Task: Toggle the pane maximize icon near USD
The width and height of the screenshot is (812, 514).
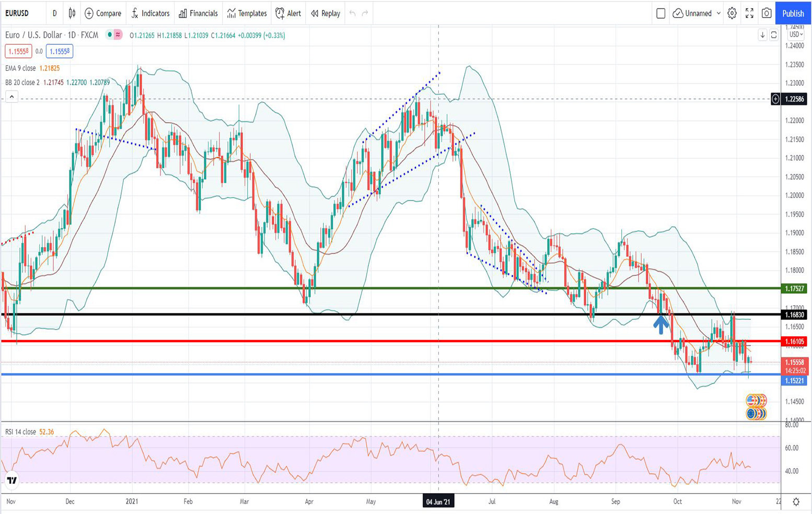Action: point(774,35)
